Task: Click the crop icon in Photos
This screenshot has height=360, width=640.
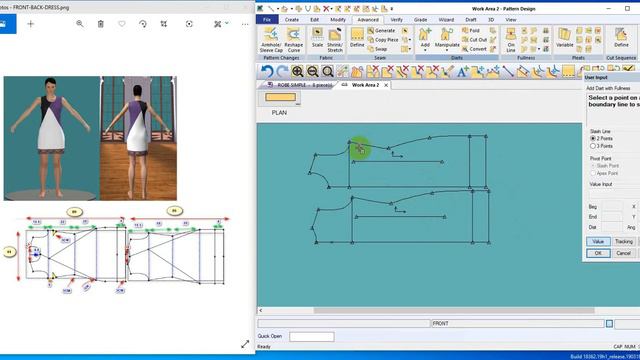Action: point(164,24)
